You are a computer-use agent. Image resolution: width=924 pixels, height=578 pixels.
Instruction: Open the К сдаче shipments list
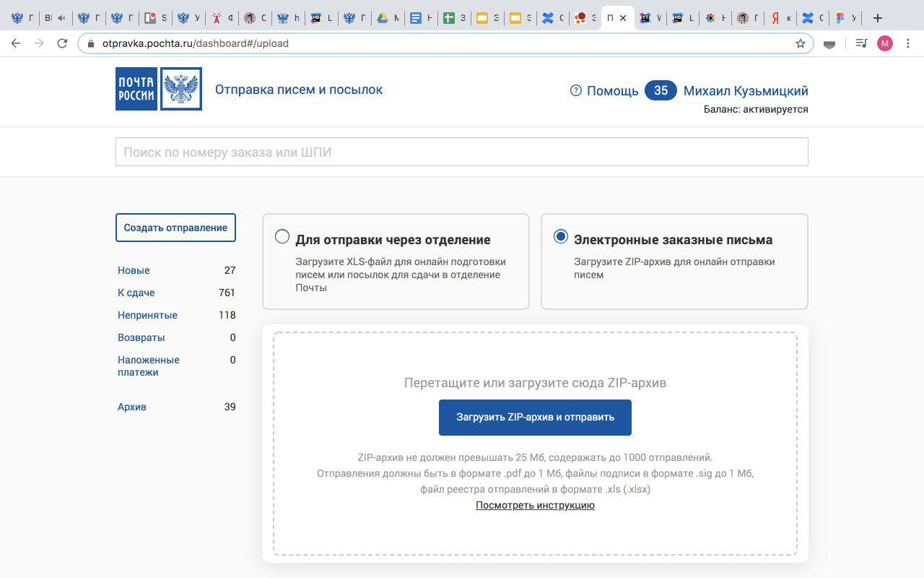(136, 293)
